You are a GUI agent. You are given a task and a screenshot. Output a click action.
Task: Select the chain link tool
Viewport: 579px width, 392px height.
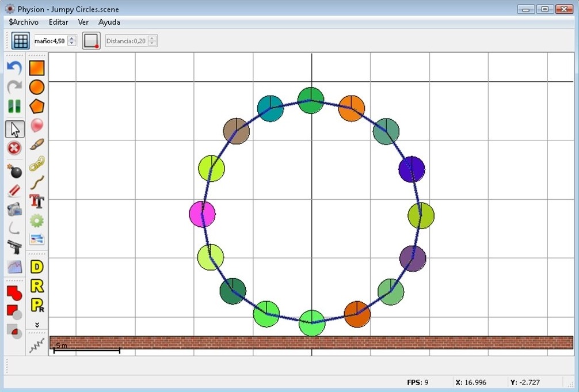click(x=37, y=163)
